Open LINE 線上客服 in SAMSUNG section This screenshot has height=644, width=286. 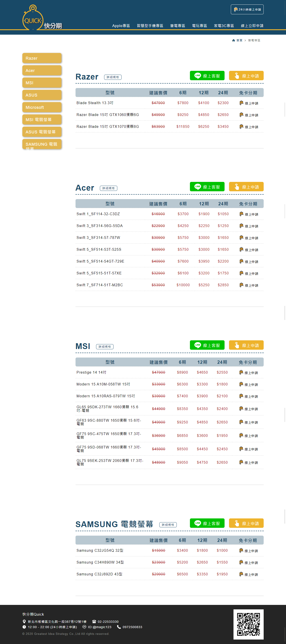click(x=207, y=523)
